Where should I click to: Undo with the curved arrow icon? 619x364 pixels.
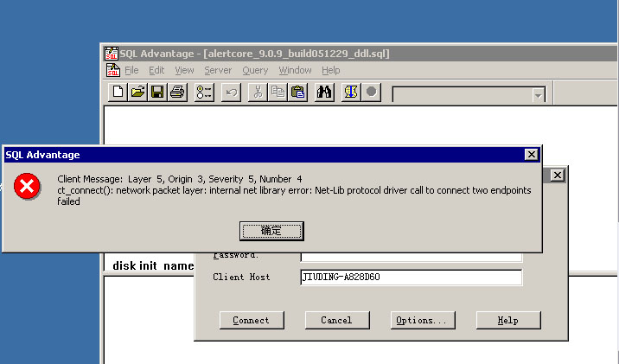(x=231, y=93)
